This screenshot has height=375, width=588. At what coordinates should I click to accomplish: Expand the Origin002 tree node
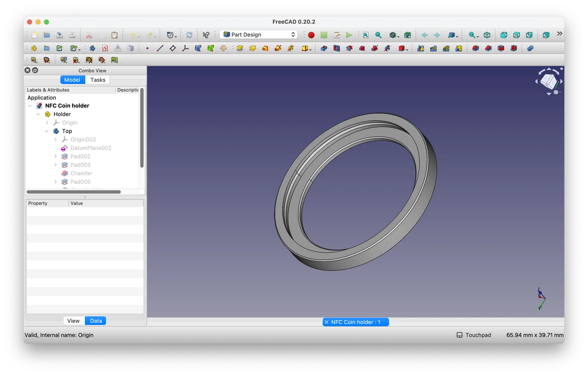[x=55, y=140]
